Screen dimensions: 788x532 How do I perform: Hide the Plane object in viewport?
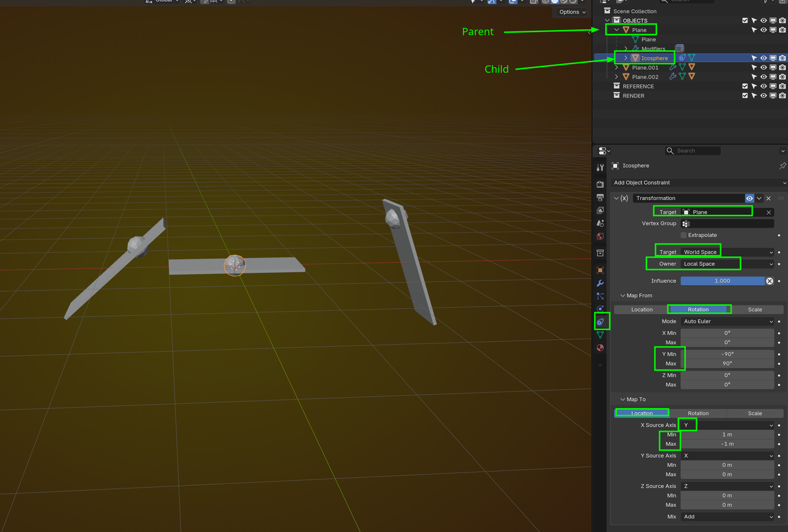click(x=763, y=30)
